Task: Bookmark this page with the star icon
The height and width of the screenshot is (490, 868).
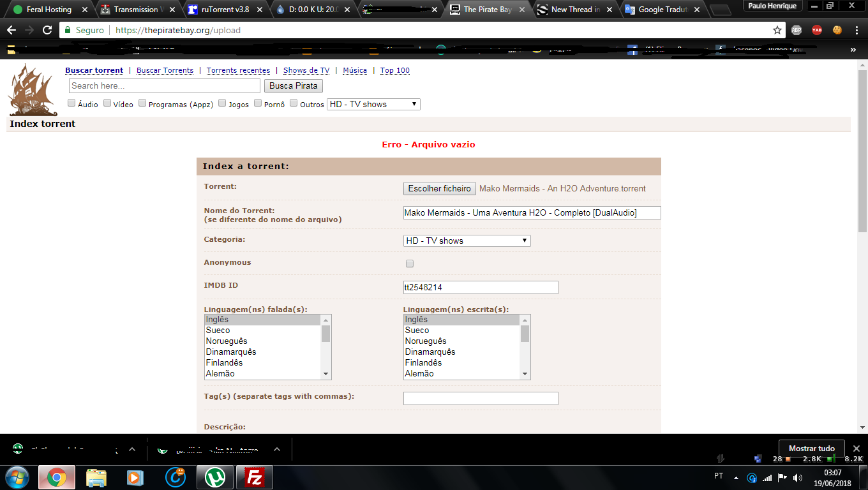Action: 777,30
